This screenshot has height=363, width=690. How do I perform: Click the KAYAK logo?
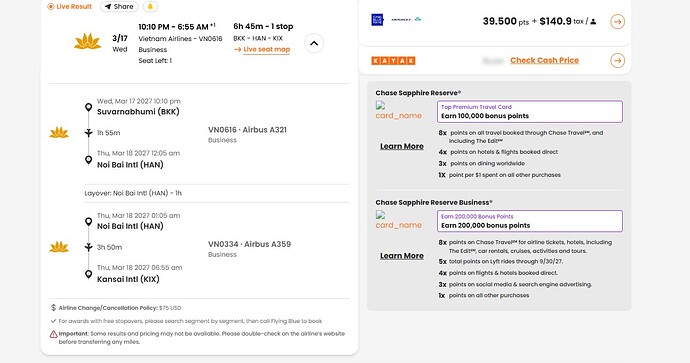click(393, 61)
